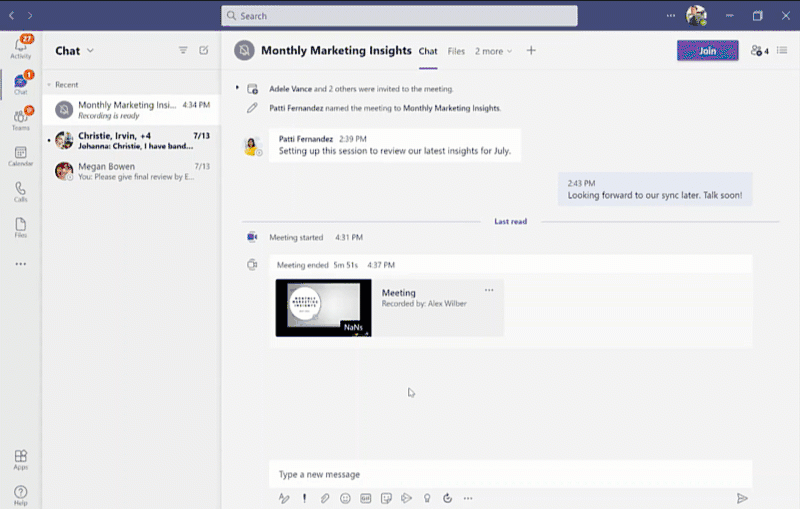Open the Megan Bowen chat
This screenshot has height=509, width=800.
point(132,171)
